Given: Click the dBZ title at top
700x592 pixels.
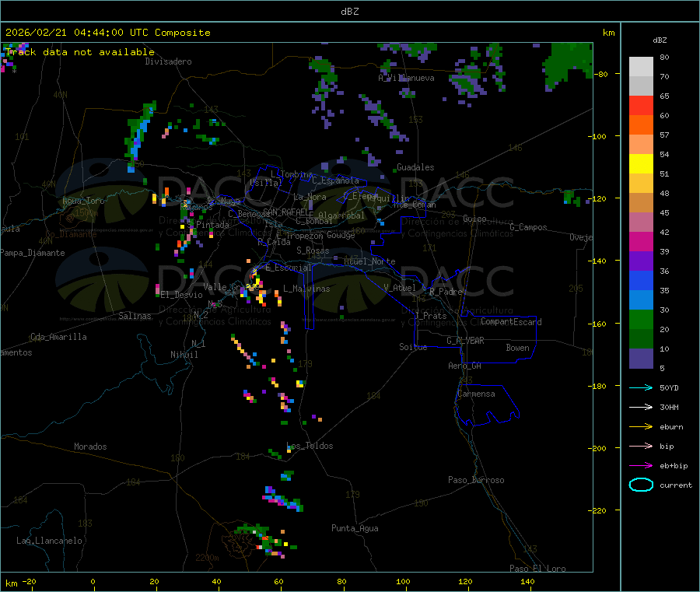Looking at the screenshot, I should click(349, 12).
